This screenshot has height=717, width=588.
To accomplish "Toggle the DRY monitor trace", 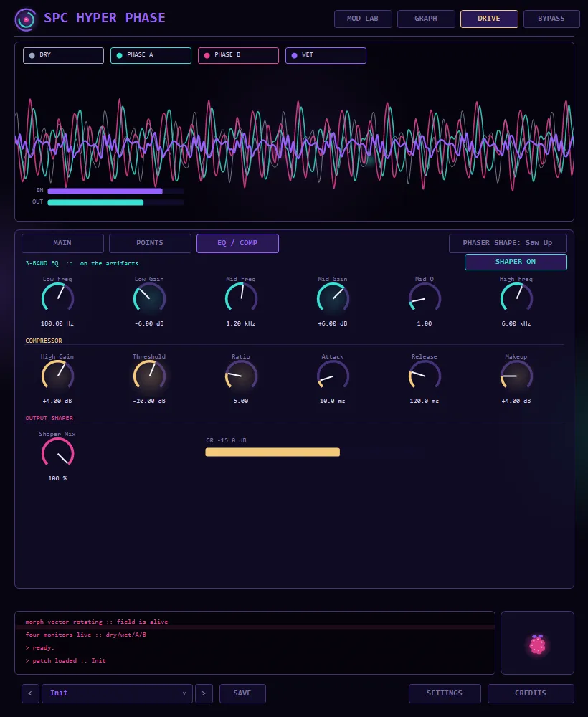I will point(63,55).
